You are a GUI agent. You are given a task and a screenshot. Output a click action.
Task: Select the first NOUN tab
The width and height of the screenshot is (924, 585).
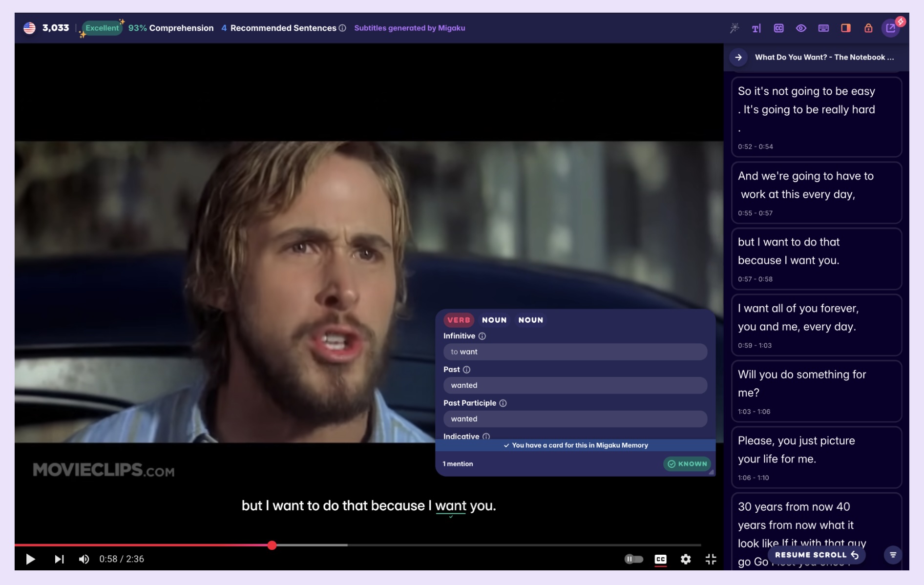click(x=494, y=320)
